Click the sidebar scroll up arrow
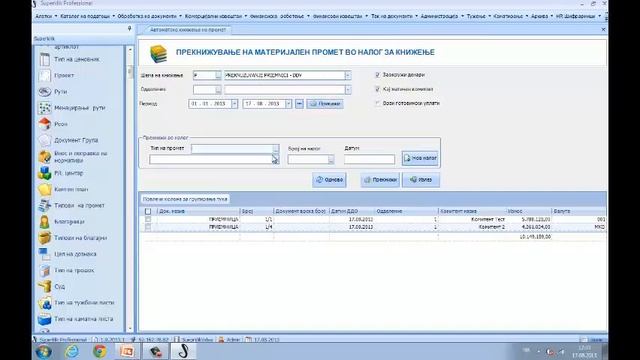Viewport: 640px width, 360px height. tap(130, 49)
